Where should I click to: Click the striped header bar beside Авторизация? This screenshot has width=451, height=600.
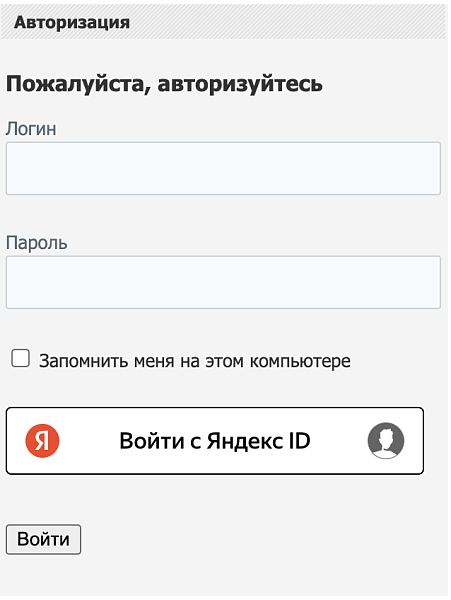[x=287, y=22]
